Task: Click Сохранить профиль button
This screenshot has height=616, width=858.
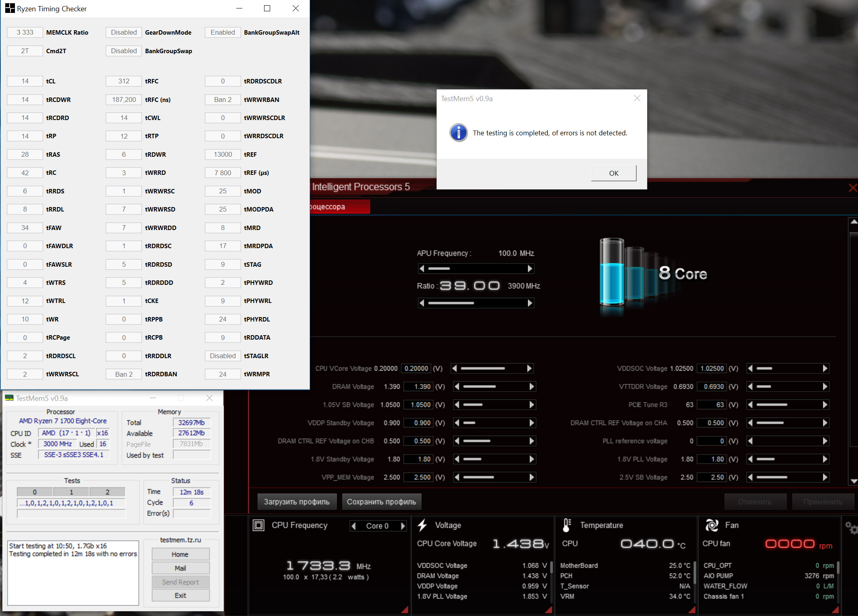Action: tap(381, 502)
